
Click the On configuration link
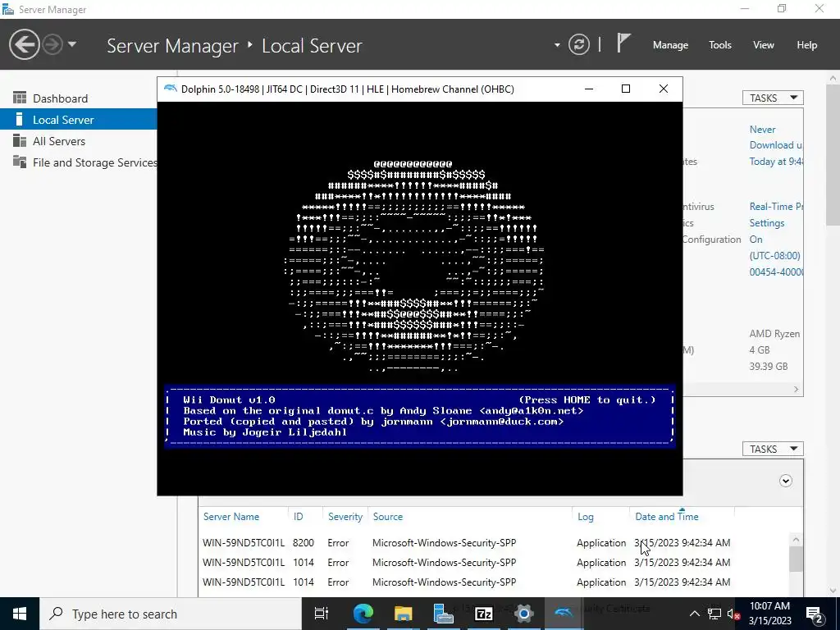(x=756, y=239)
